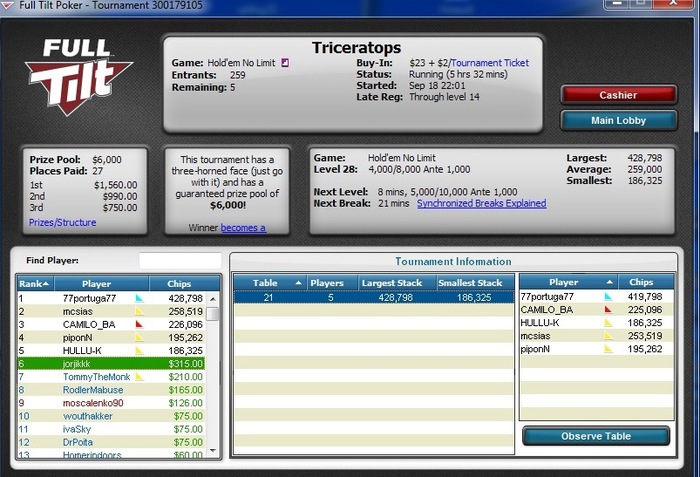Click the flag icon beside TommyTheMonk
Image resolution: width=700 pixels, height=477 pixels.
click(140, 377)
